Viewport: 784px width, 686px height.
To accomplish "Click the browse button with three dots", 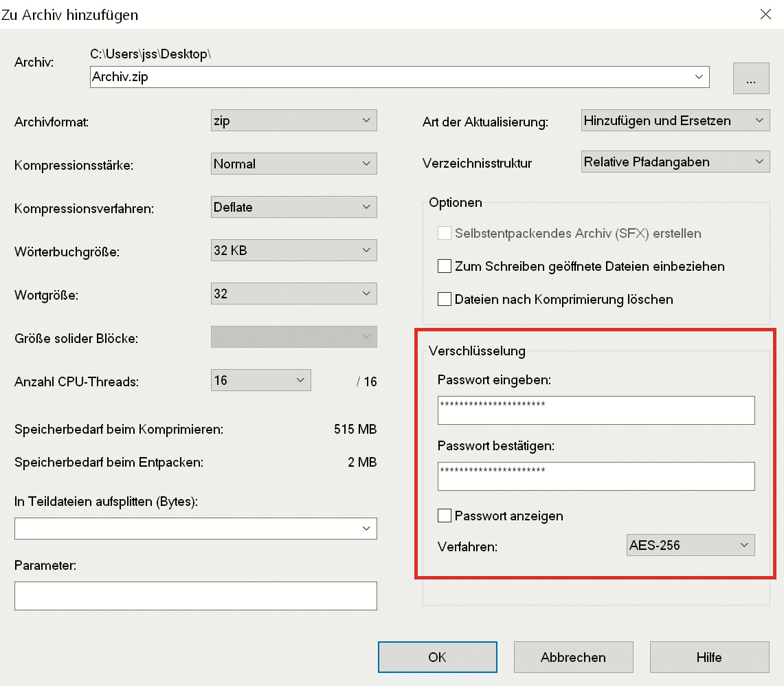I will click(x=751, y=78).
